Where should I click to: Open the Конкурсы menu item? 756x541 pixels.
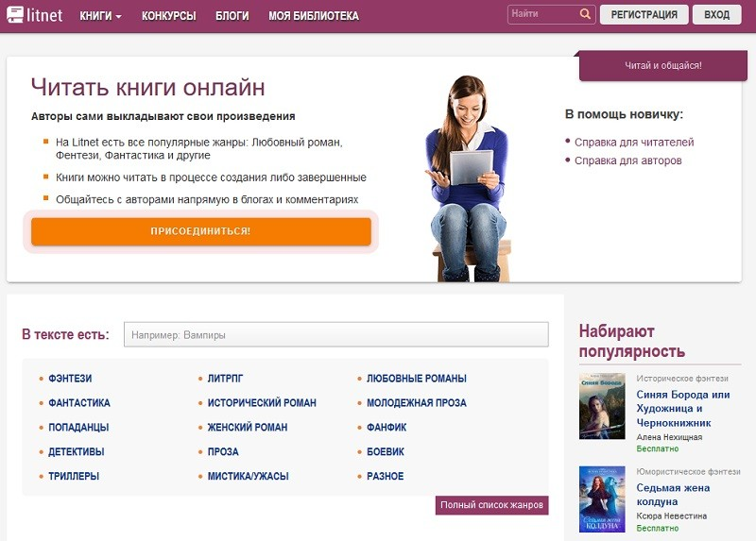tap(169, 16)
